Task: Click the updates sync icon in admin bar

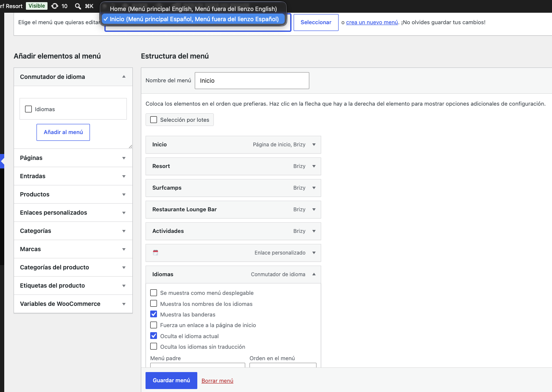Action: click(55, 6)
